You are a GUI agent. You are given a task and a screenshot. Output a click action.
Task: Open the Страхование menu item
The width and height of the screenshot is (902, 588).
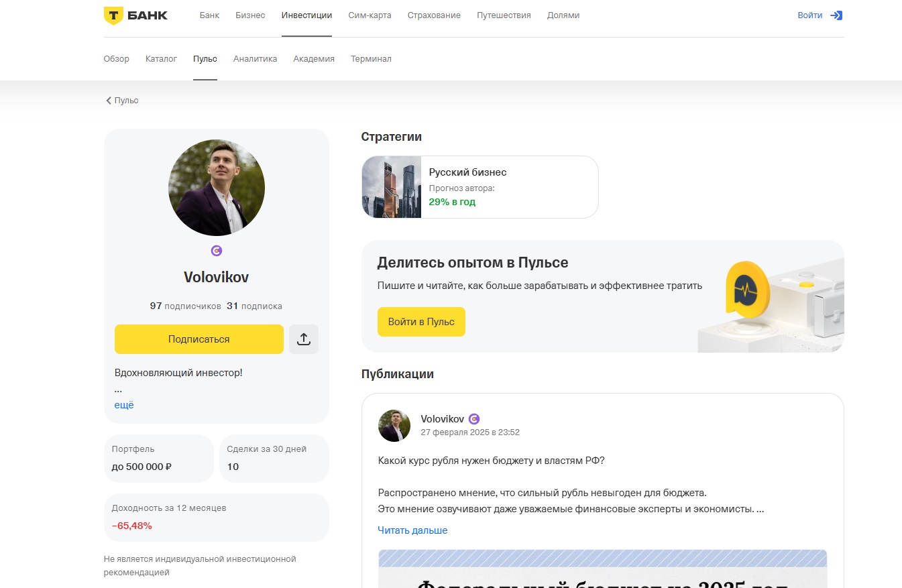coord(434,15)
